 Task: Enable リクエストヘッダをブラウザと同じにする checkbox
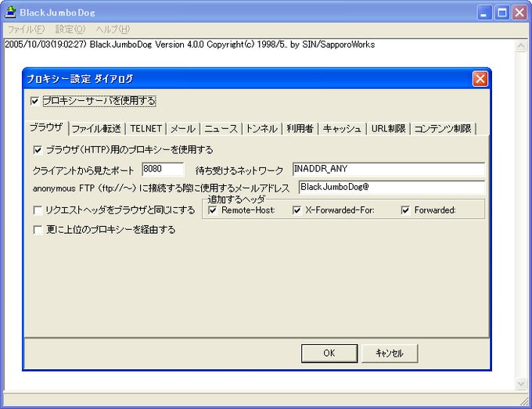pyautogui.click(x=38, y=210)
